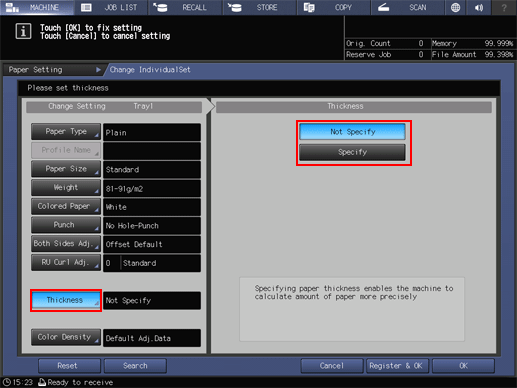Toggle the Thickness setting button
Viewport: 517px width, 388px height.
tap(66, 300)
